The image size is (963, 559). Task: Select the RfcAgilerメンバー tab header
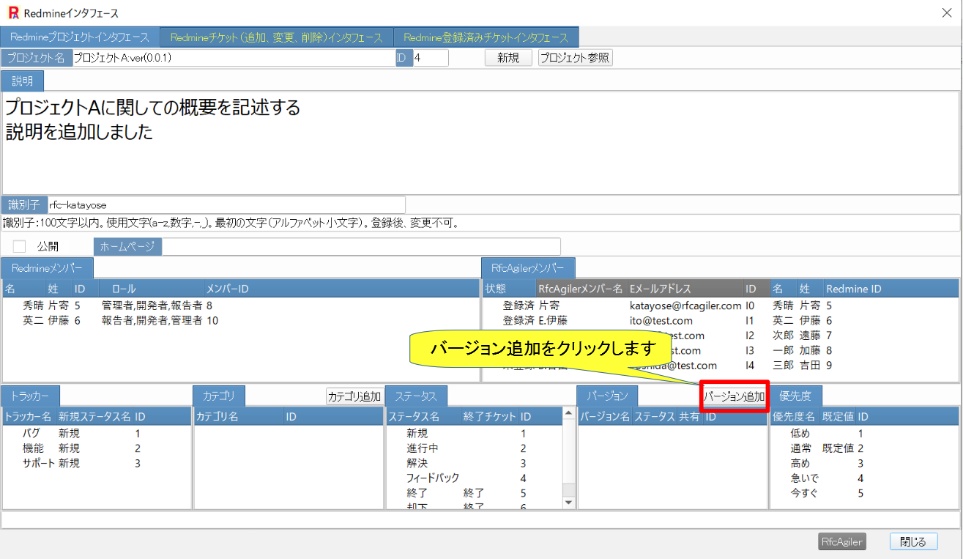click(528, 268)
